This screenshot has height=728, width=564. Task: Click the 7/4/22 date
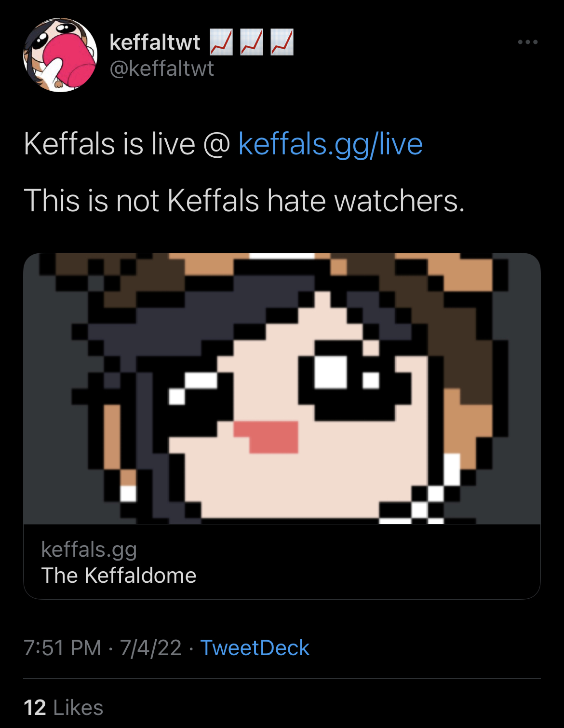point(150,648)
